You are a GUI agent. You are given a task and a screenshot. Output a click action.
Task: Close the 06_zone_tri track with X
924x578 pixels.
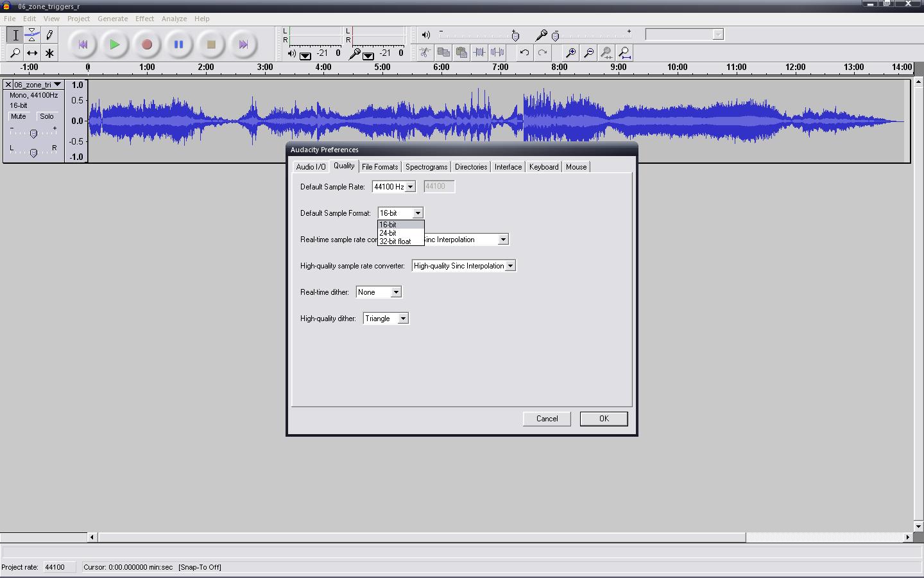click(8, 85)
